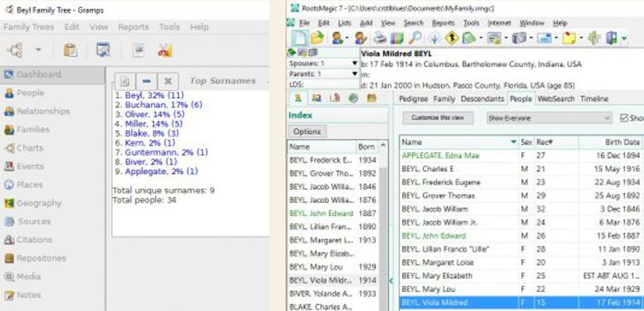
Task: Open Repositories view in Gramps sidebar
Action: pos(53,258)
